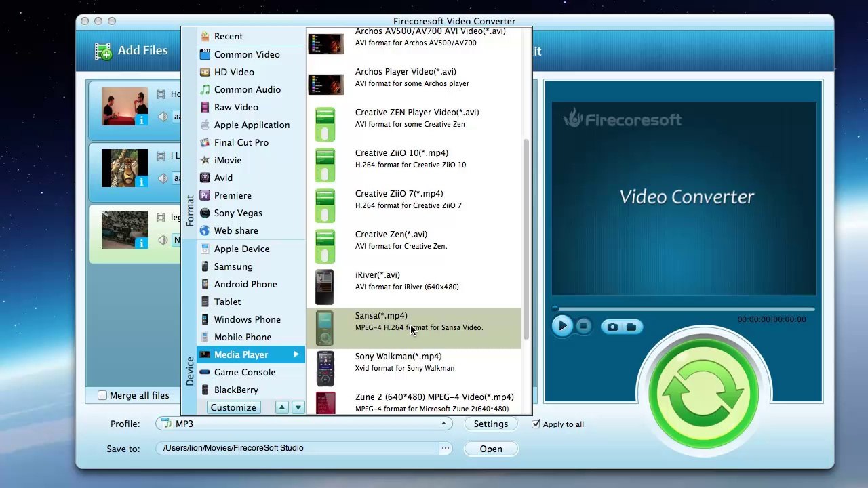Viewport: 868px width, 488px height.
Task: Click the Customize button
Action: [x=233, y=407]
